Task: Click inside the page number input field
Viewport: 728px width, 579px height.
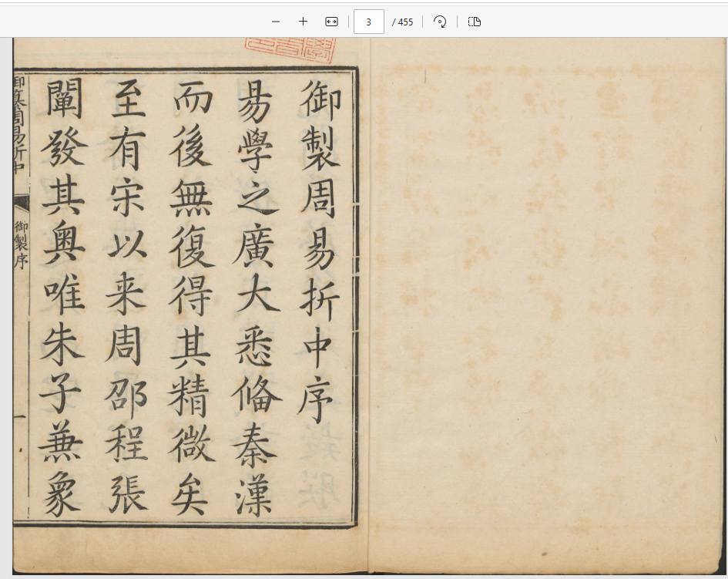Action: click(x=368, y=22)
